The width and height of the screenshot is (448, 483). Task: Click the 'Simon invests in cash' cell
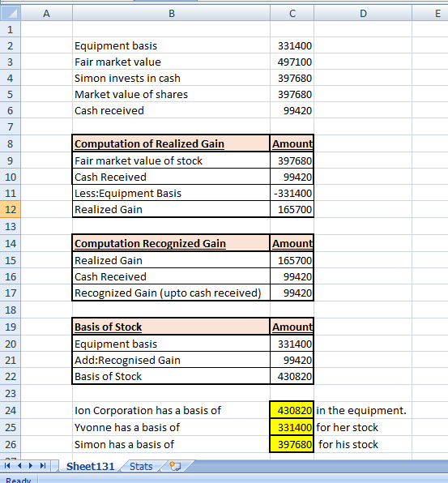171,79
